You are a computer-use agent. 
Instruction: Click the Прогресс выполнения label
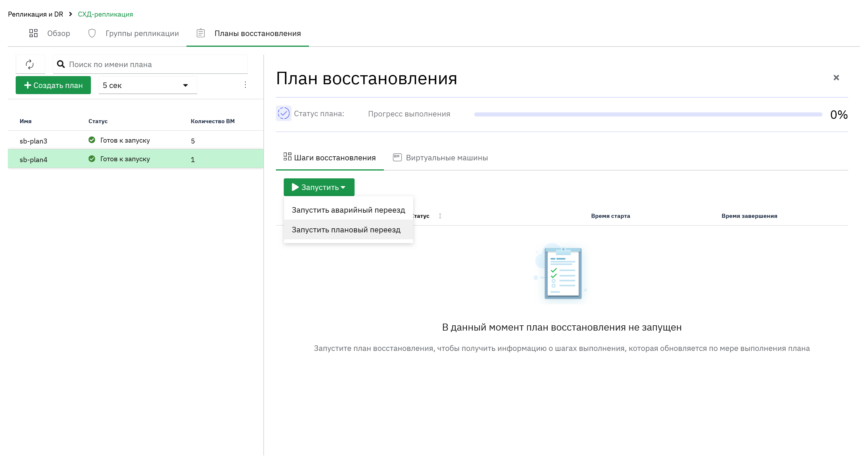pyautogui.click(x=409, y=114)
